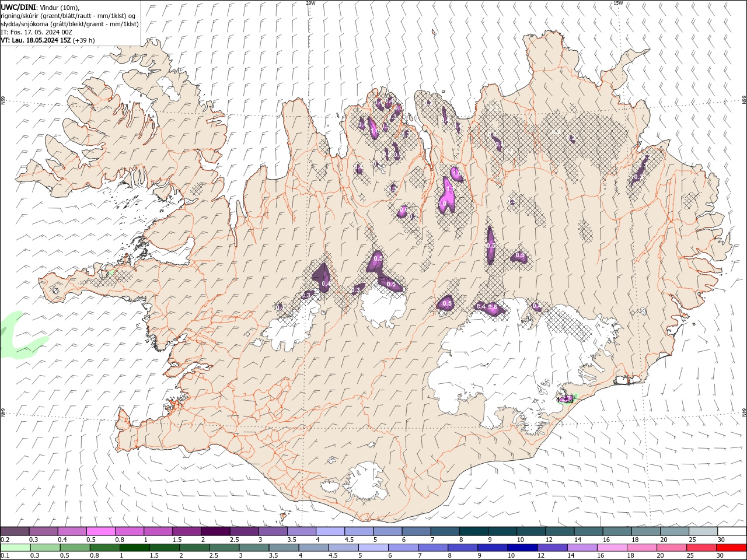Click the '20W' longitude label
The height and width of the screenshot is (560, 747).
coord(311,3)
